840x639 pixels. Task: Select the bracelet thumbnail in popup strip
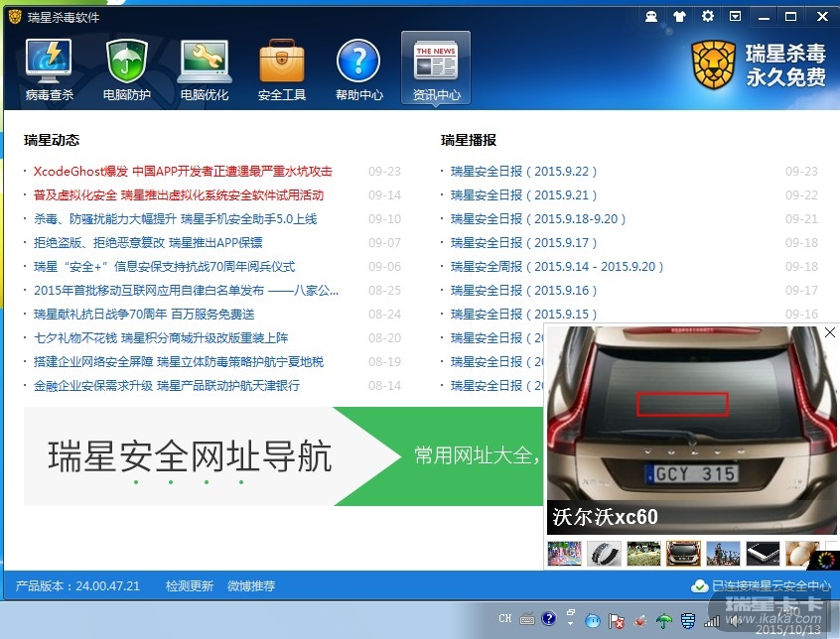[604, 553]
